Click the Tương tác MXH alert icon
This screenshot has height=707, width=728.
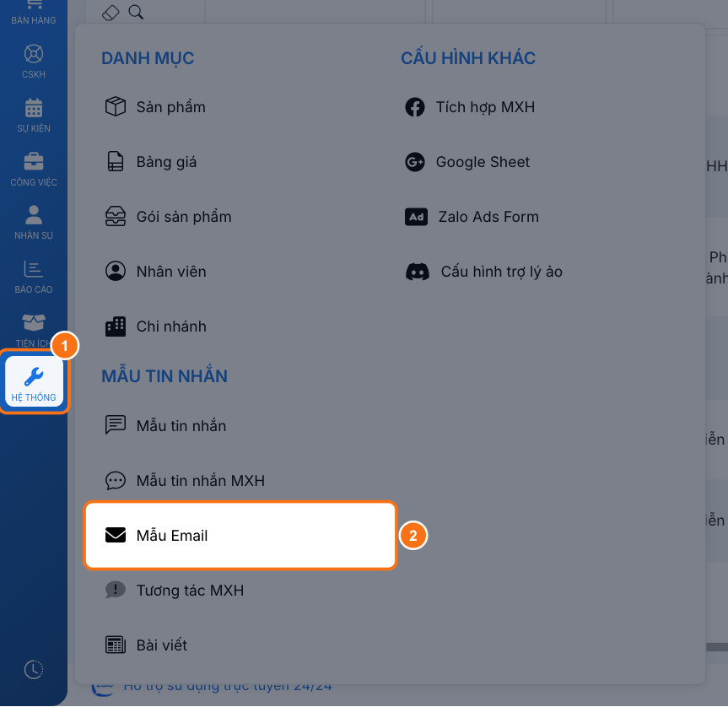point(115,590)
